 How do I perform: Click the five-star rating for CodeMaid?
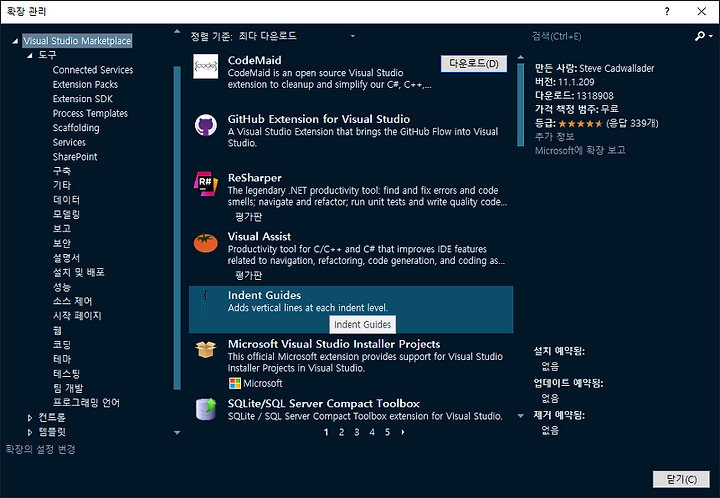580,123
